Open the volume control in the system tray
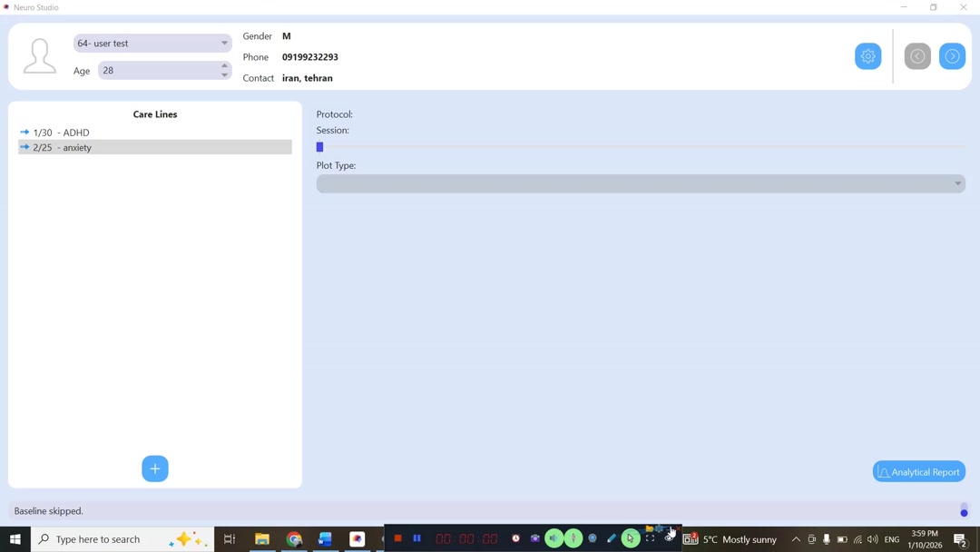Image resolution: width=980 pixels, height=552 pixels. click(873, 539)
